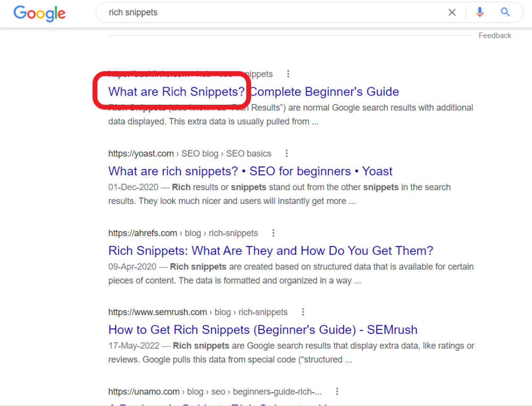This screenshot has width=532, height=406.
Task: Open the Ahrefs rich snippets article
Action: point(270,250)
